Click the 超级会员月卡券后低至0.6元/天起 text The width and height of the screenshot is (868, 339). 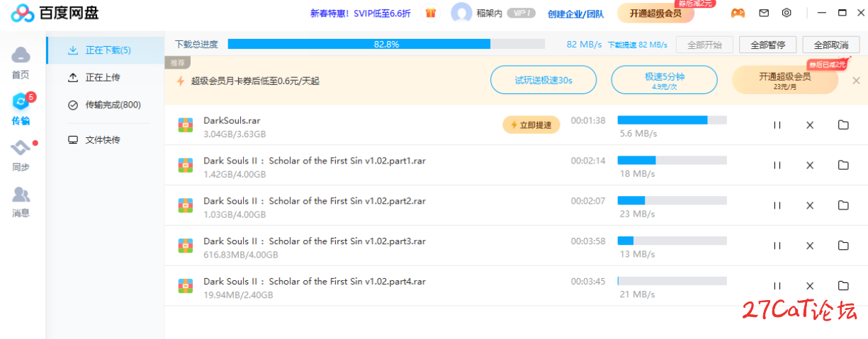coord(255,81)
